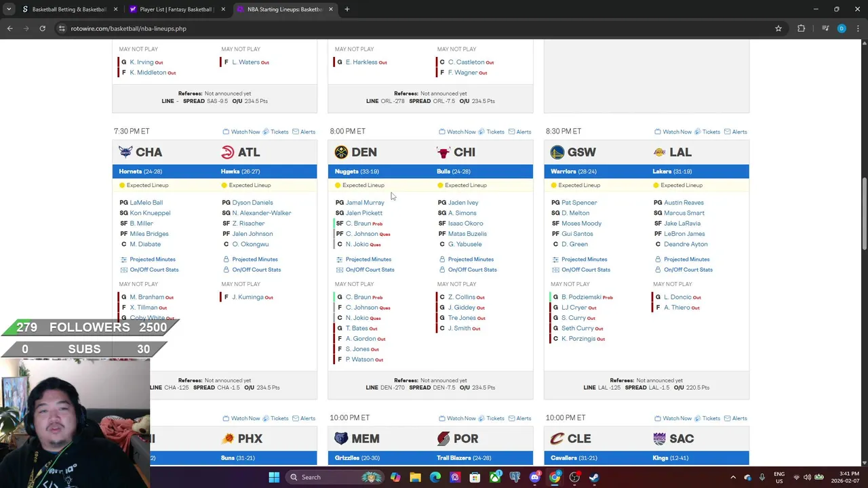Open the Warriors team logo

[x=557, y=152]
